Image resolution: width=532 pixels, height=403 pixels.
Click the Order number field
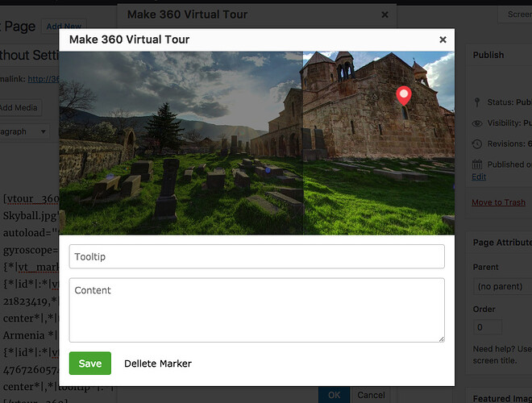coord(488,328)
